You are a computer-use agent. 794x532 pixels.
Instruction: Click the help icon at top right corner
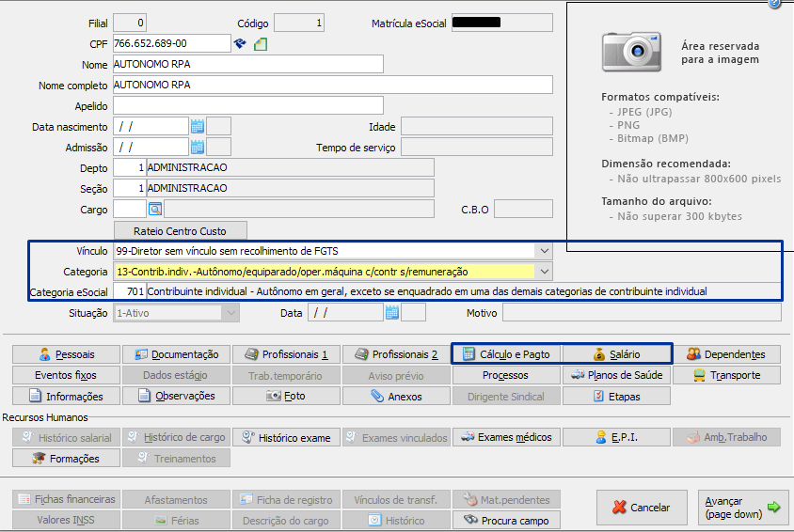point(775,3)
